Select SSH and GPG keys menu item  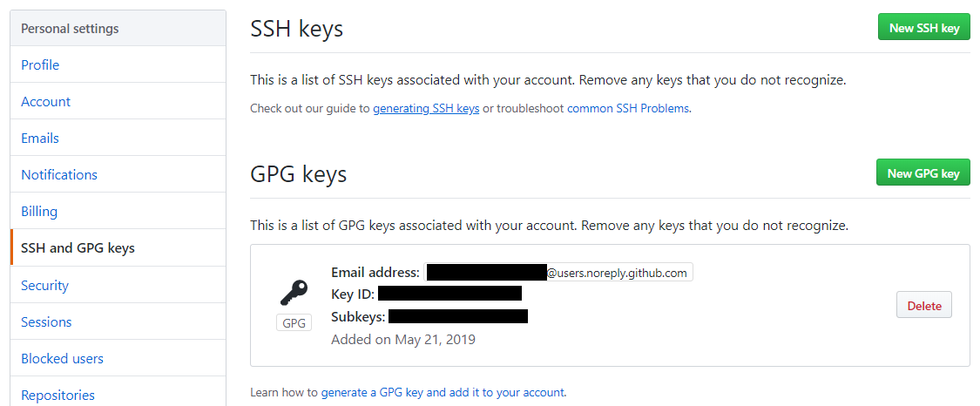(x=78, y=248)
